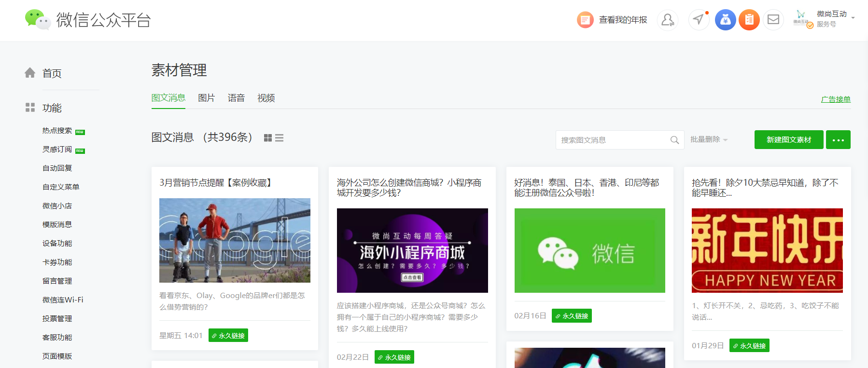The width and height of the screenshot is (868, 368).
Task: Open the green 微信 logo thumbnail
Action: 590,250
